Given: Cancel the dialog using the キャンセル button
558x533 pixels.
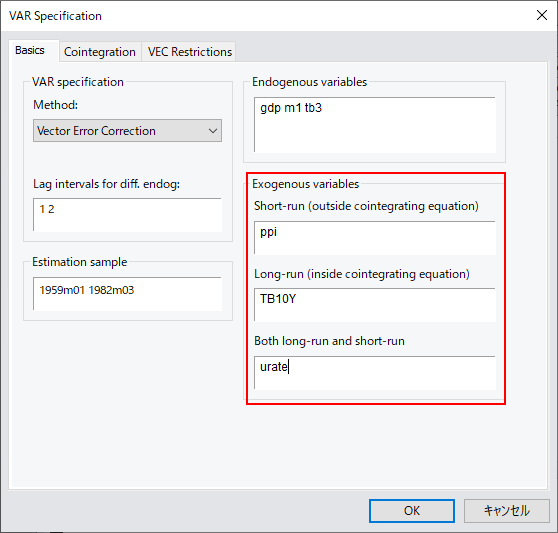Looking at the screenshot, I should coord(506,511).
